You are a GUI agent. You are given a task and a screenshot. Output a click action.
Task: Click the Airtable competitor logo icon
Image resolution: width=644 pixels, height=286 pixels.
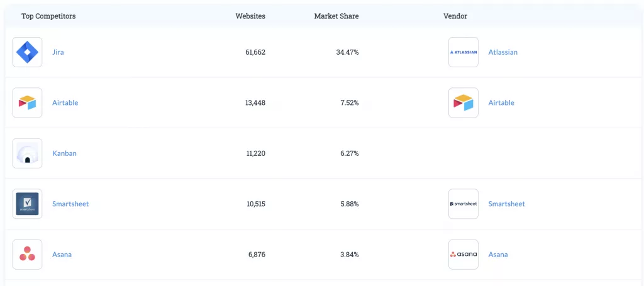pyautogui.click(x=27, y=102)
